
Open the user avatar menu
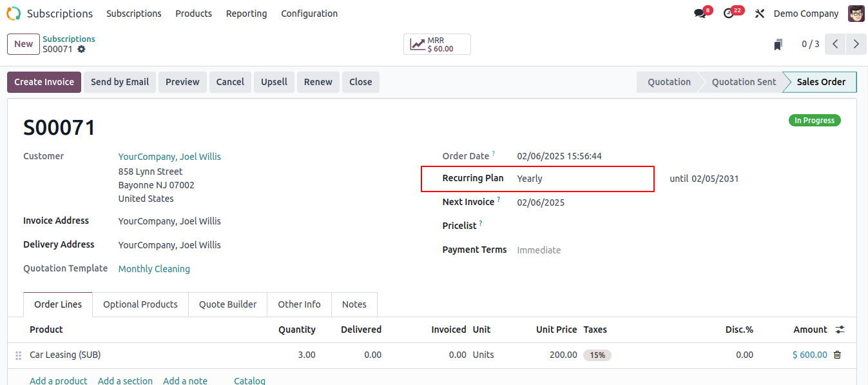856,14
